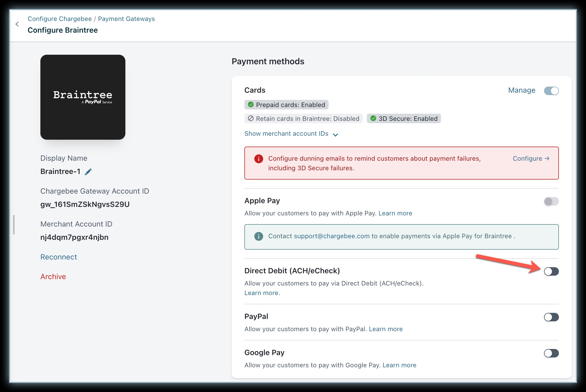Edit display name with pencil icon
The height and width of the screenshot is (392, 586).
point(88,172)
